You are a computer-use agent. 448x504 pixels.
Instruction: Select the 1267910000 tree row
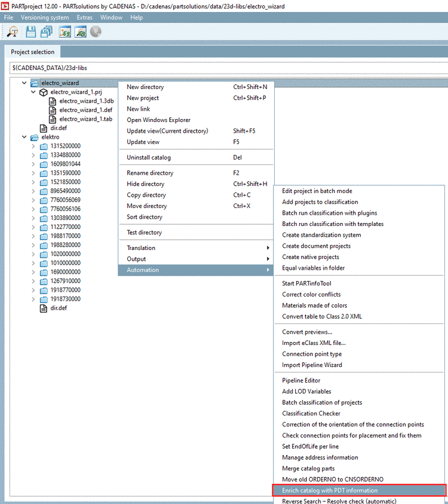(66, 281)
